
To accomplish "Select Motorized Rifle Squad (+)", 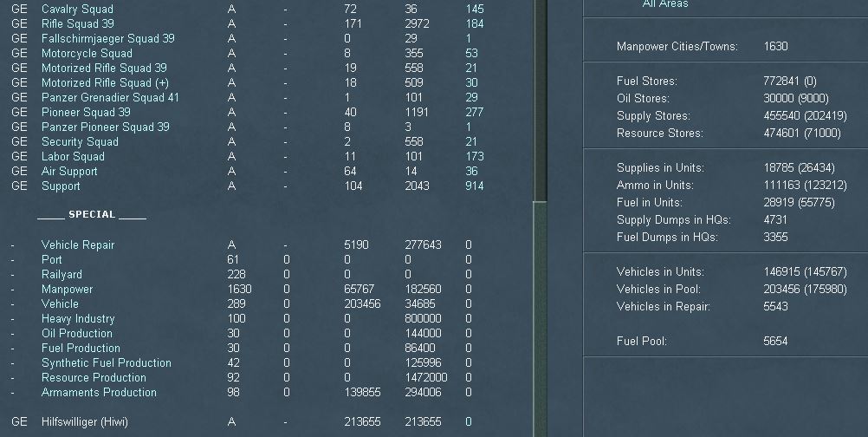I will point(105,82).
